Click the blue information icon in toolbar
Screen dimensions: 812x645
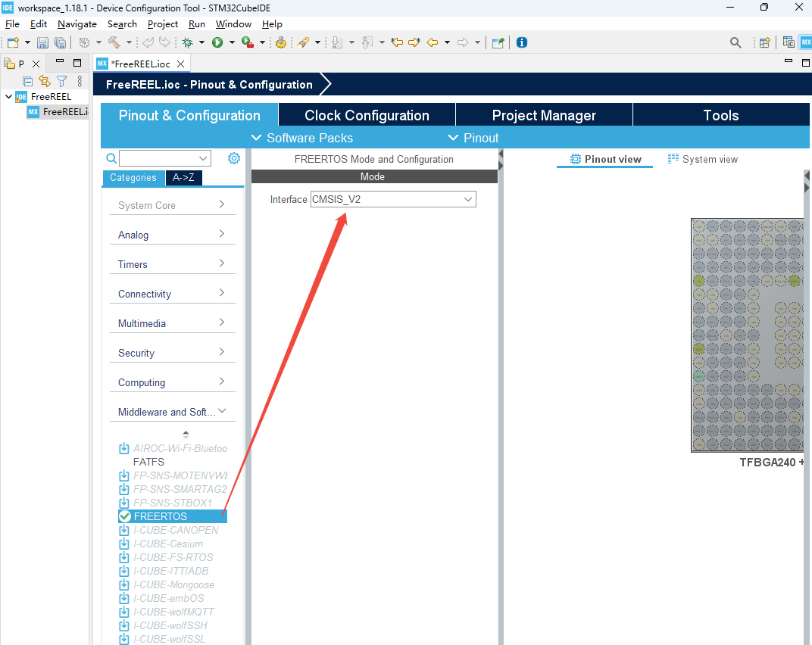pos(521,42)
